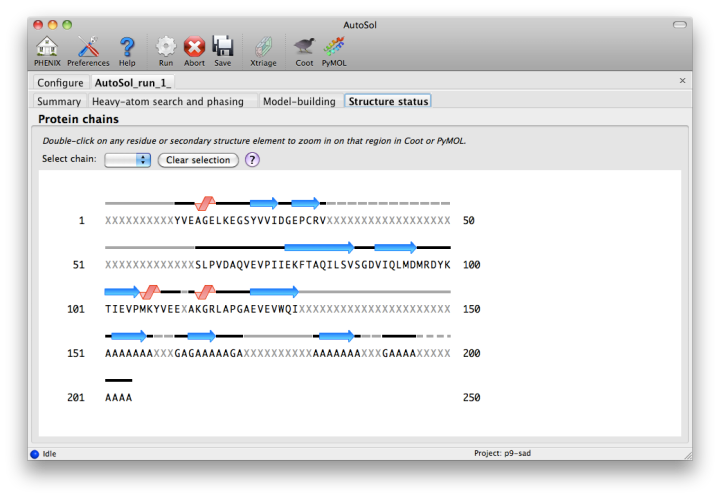Click the blue strand arrow above SYVV
The height and width of the screenshot is (498, 720).
click(264, 203)
